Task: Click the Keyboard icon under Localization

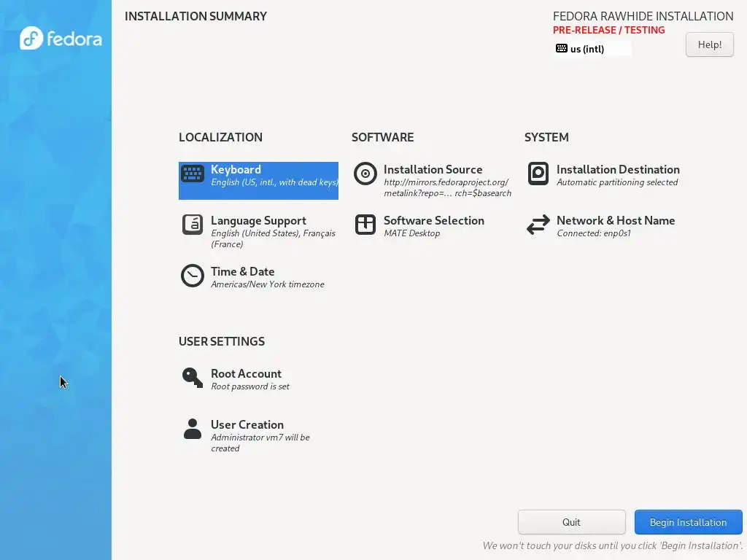Action: (x=193, y=174)
